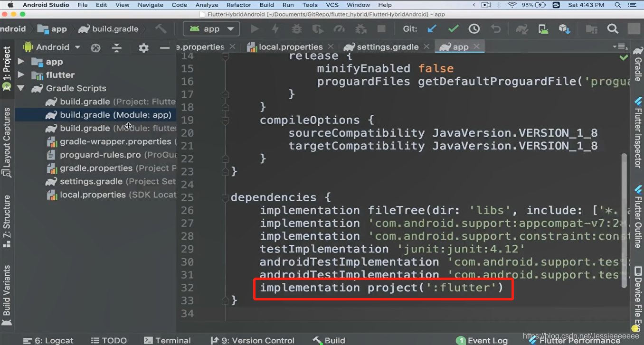Screen dimensions: 644x345
Task: Open the Event Log
Action: pyautogui.click(x=482, y=340)
